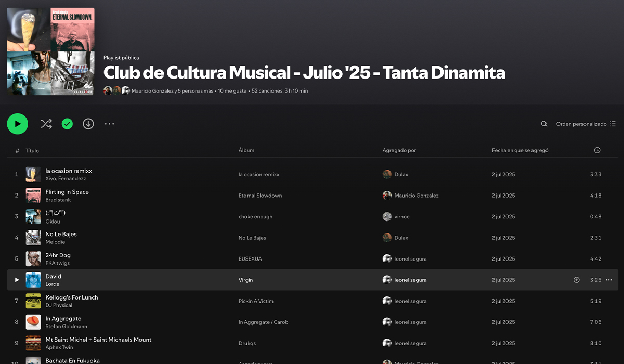Toggle the green saved-to-library checkmark
Image resolution: width=624 pixels, height=364 pixels.
[x=67, y=124]
